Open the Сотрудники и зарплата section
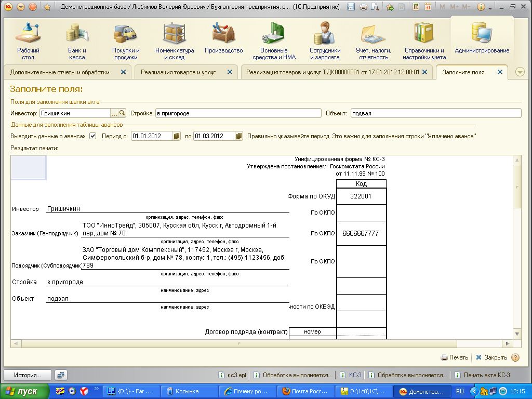Viewport: 532px width, 399px height. tap(325, 42)
